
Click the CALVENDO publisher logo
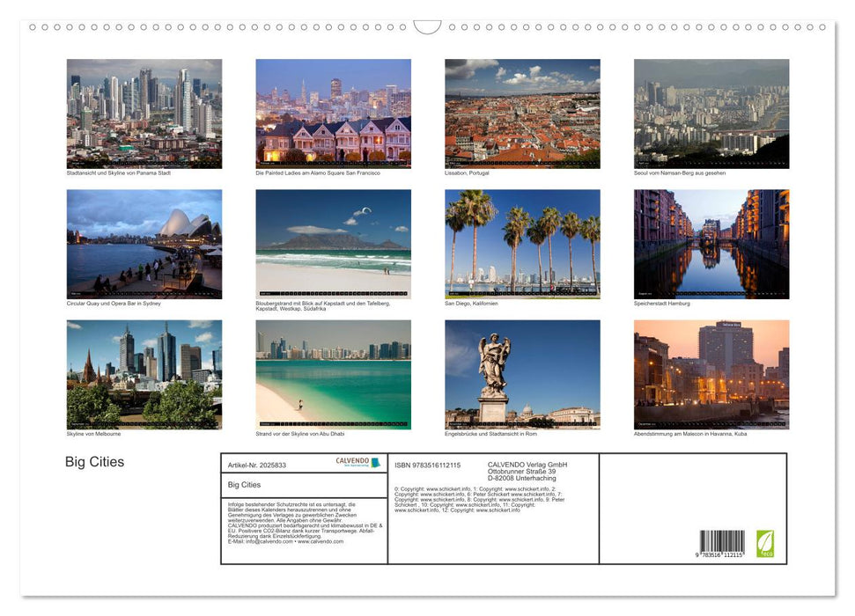(350, 461)
